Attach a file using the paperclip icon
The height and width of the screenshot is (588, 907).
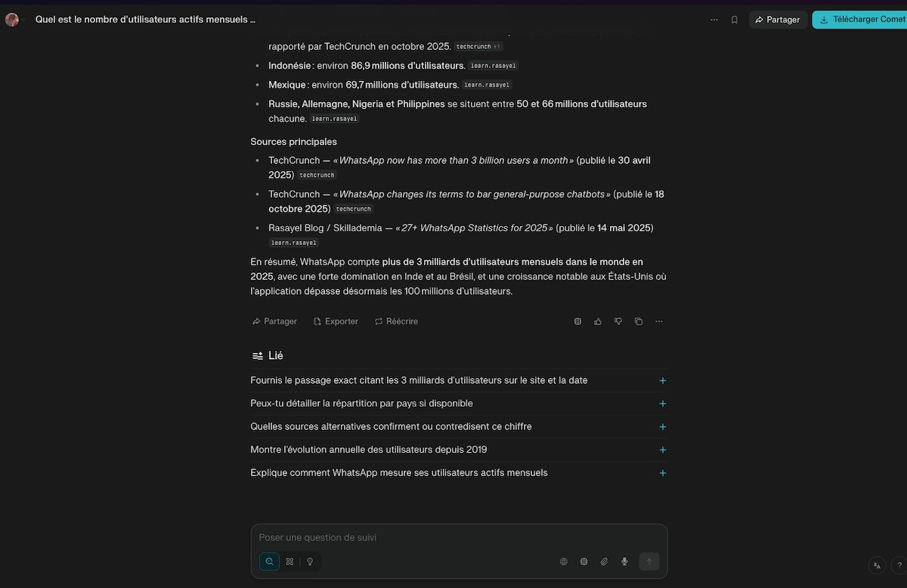click(x=604, y=562)
